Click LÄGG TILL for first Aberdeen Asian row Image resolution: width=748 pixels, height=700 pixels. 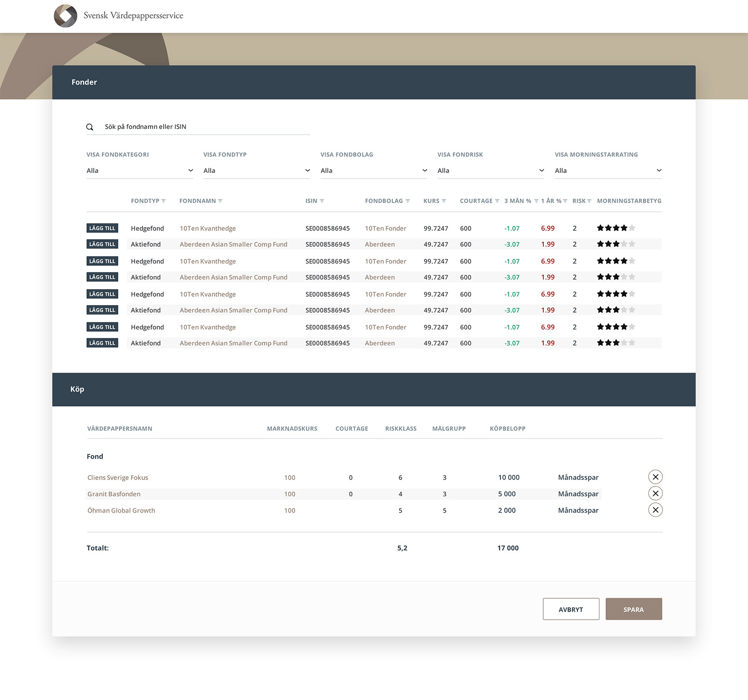[102, 244]
